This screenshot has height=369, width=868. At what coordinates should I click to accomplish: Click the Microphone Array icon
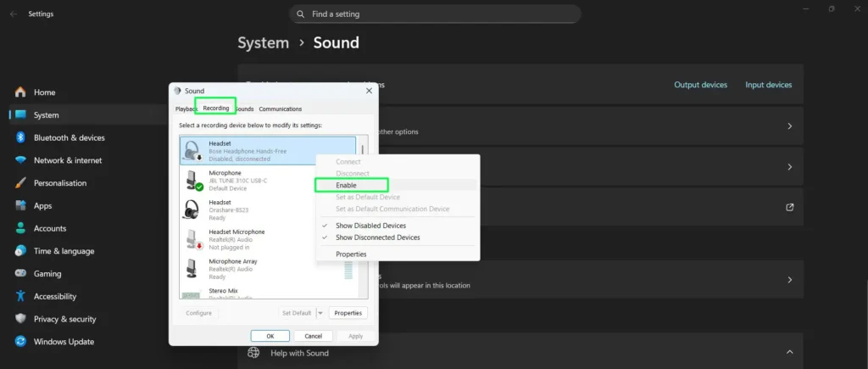pos(192,269)
